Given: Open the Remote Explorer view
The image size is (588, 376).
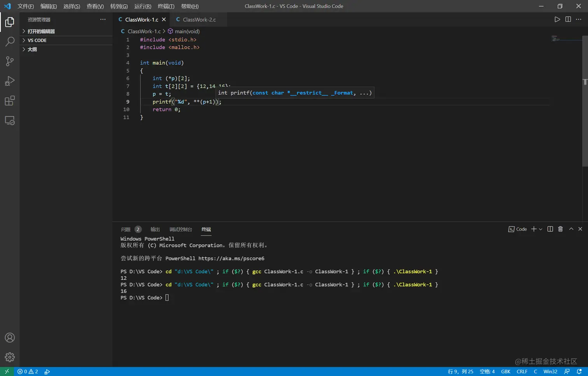Looking at the screenshot, I should (x=10, y=121).
